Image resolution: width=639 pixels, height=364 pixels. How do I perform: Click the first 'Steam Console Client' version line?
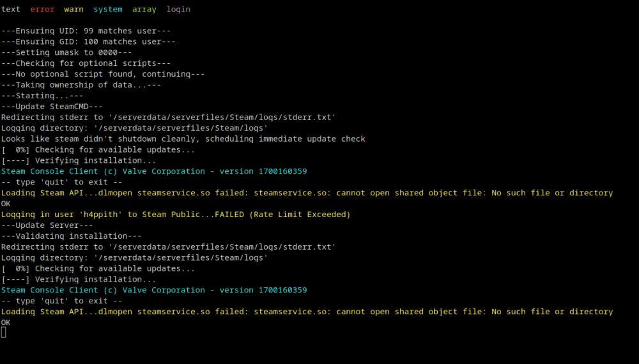[154, 171]
